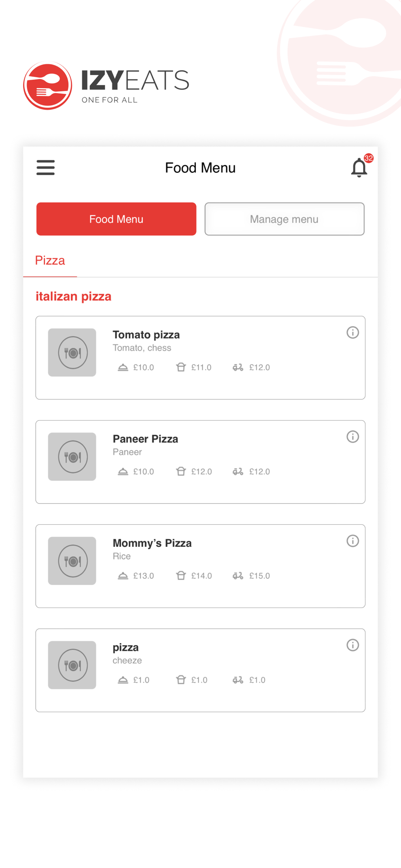Open the Mommy's Pizza item title
The image size is (401, 868).
[x=152, y=543]
